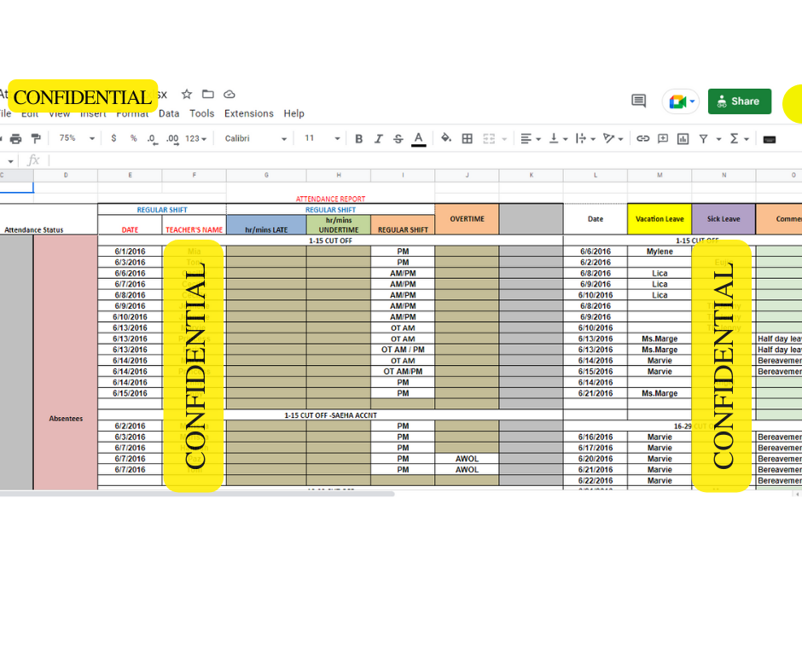Viewport: 802px width, 672px height.
Task: Increase decimal places
Action: coord(172,139)
